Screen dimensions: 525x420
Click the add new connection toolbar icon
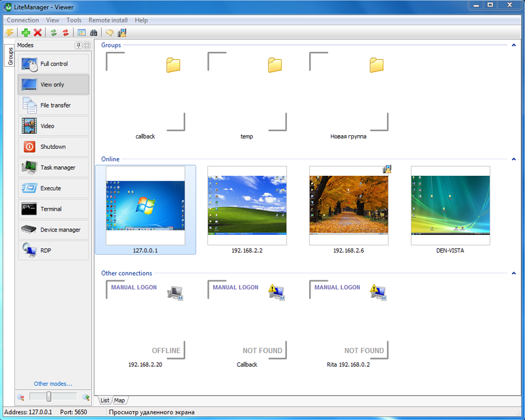coord(26,33)
